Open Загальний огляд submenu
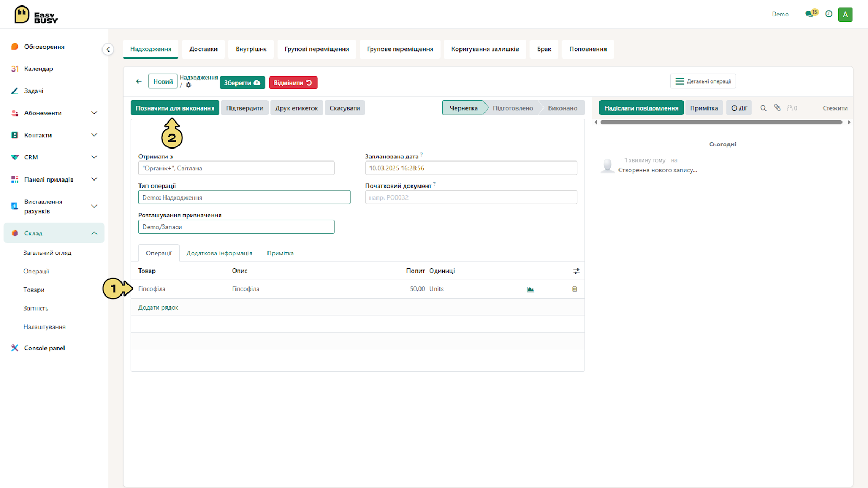 coord(47,253)
